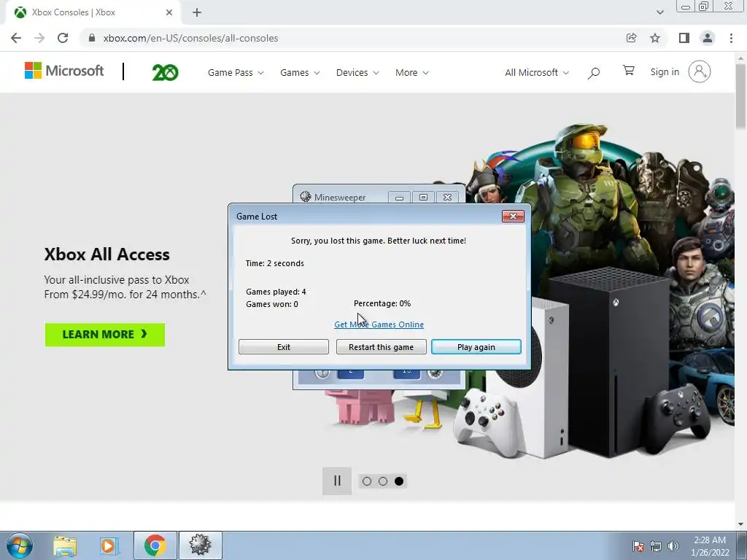Open the tab search chevron

(659, 12)
